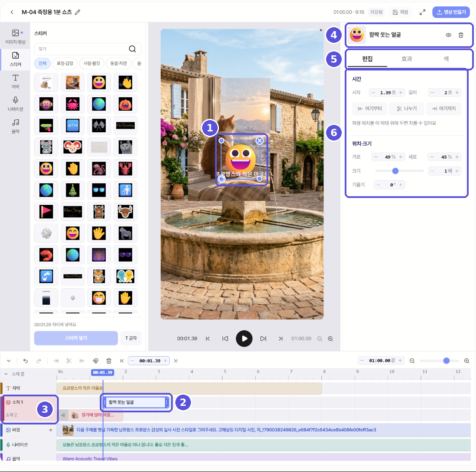
Task: Collapse the timeline using the toolbar chevron
Action: pyautogui.click(x=9, y=361)
